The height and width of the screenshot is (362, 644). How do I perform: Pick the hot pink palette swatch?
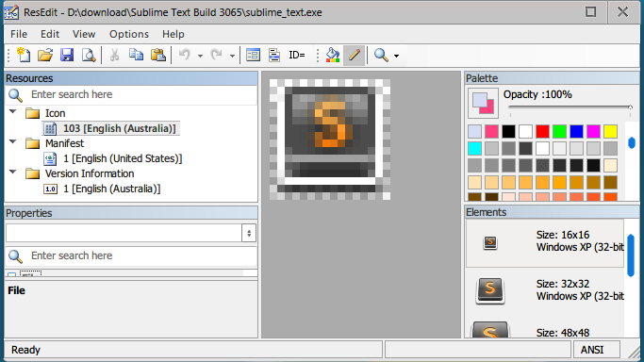tap(491, 131)
